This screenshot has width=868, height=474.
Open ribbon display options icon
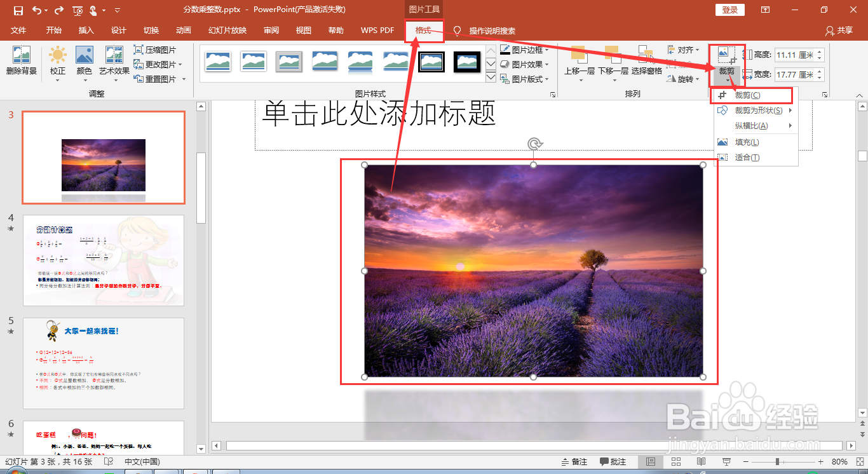click(765, 10)
